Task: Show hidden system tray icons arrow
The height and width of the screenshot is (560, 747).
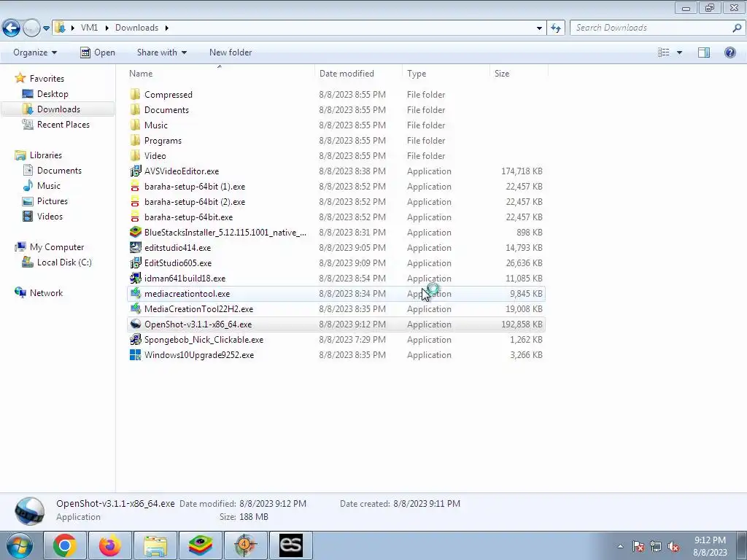Action: click(620, 546)
